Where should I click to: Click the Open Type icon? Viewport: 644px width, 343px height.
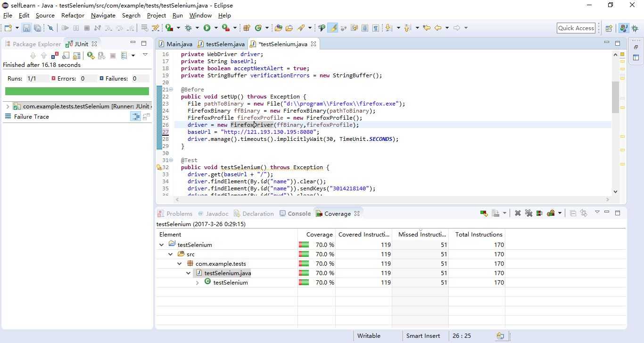tap(278, 28)
